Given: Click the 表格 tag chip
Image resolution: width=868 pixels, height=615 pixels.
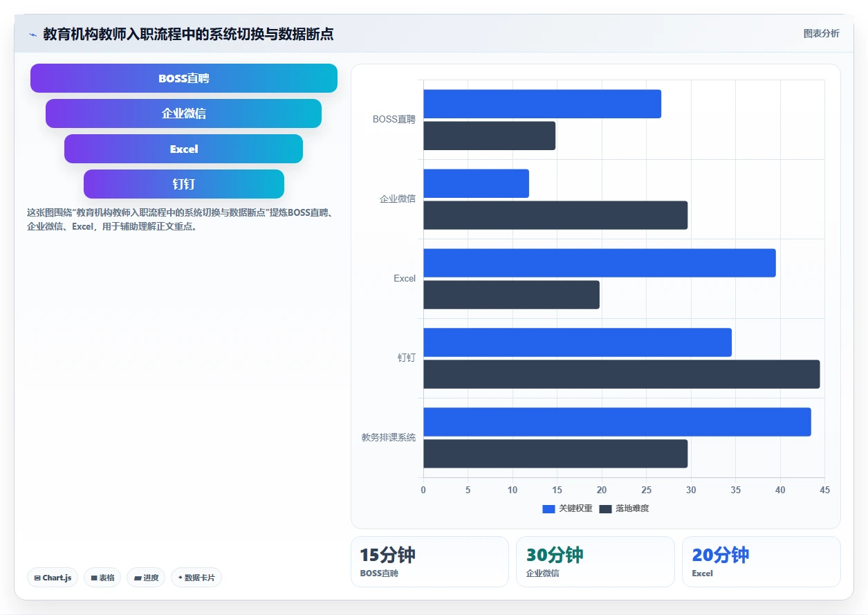Looking at the screenshot, I should pos(102,578).
